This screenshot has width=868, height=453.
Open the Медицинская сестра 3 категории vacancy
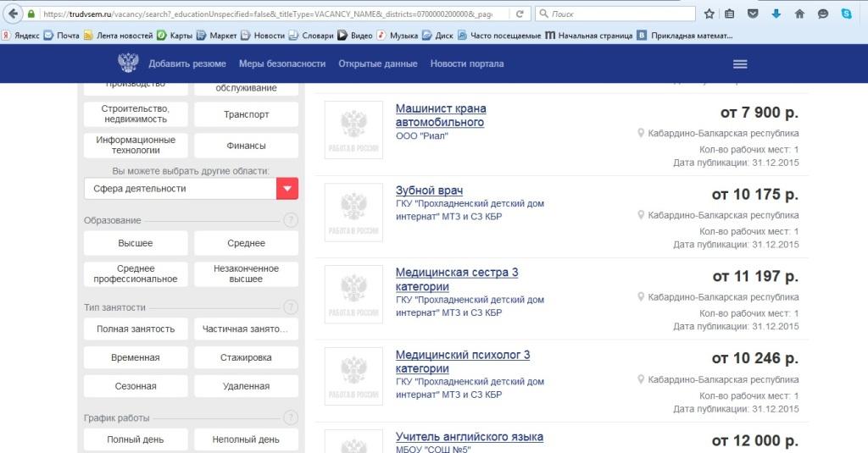[457, 279]
